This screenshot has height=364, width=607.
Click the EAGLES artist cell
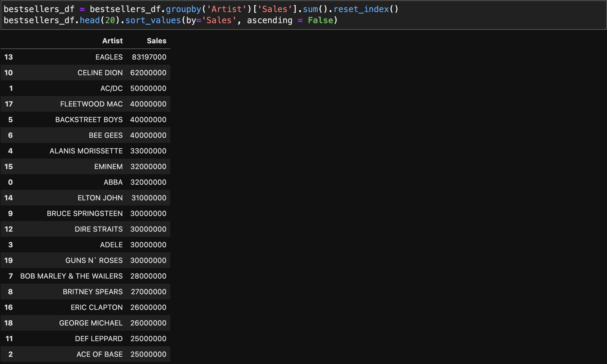tap(109, 57)
